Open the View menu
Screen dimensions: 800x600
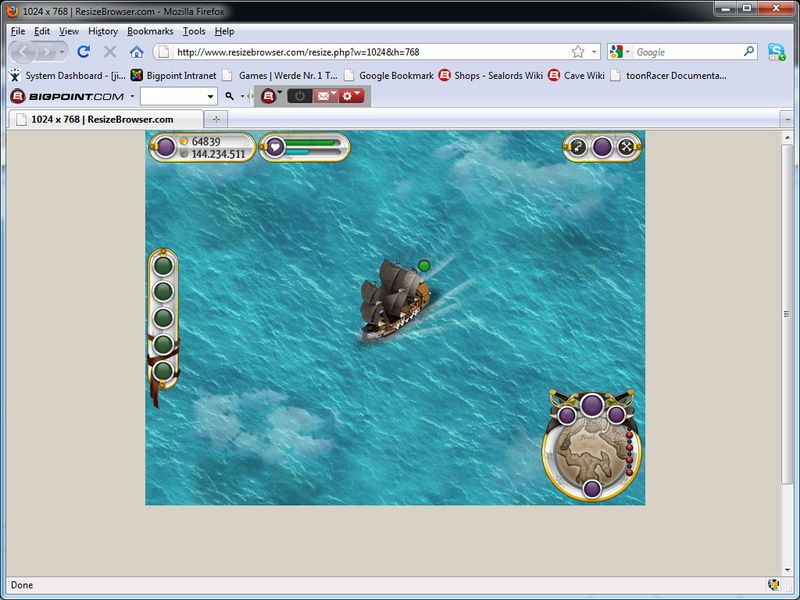point(69,31)
